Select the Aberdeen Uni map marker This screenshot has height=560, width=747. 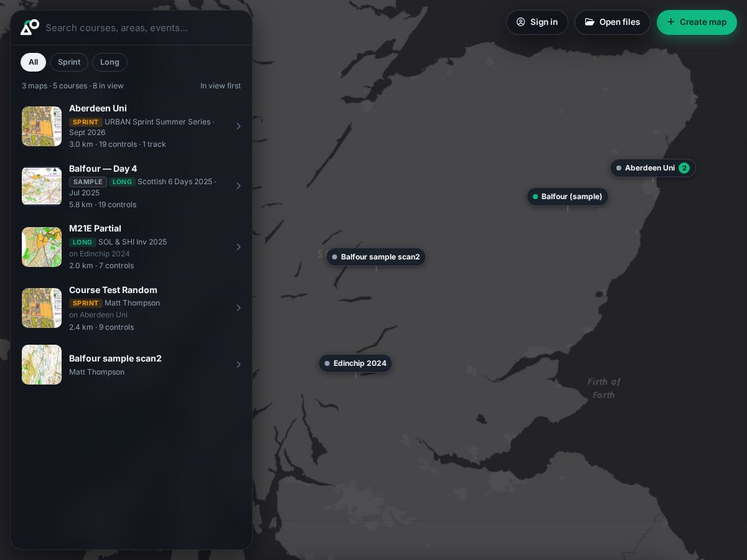[653, 168]
